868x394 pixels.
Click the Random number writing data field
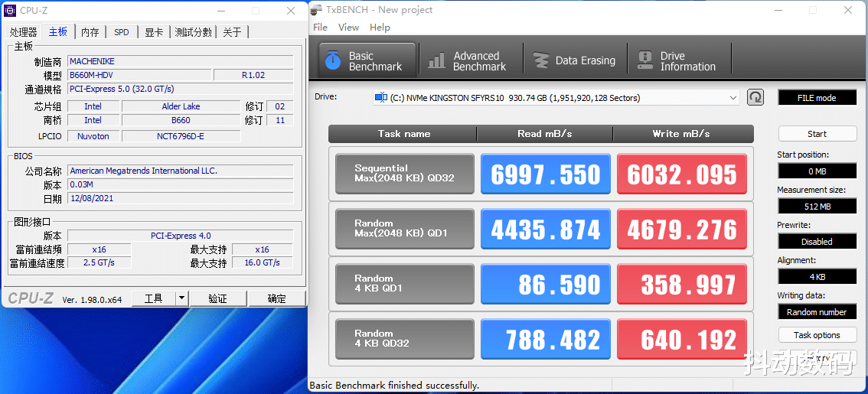pyautogui.click(x=817, y=312)
